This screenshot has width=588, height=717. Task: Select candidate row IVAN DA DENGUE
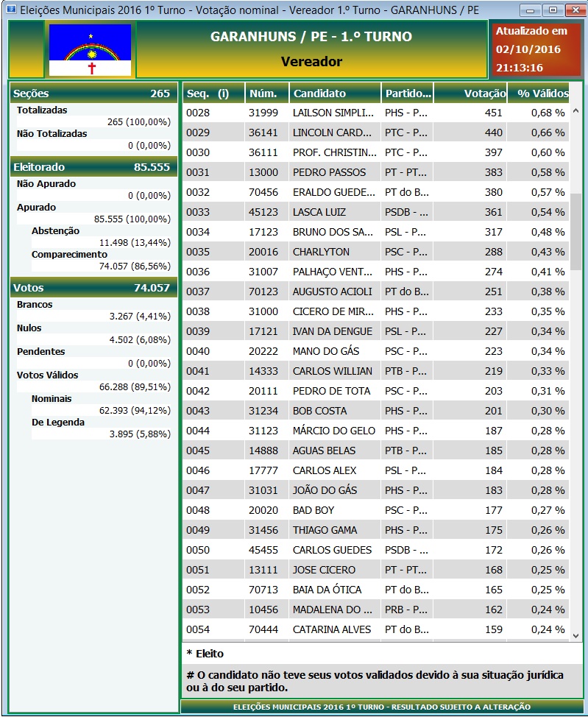point(375,331)
